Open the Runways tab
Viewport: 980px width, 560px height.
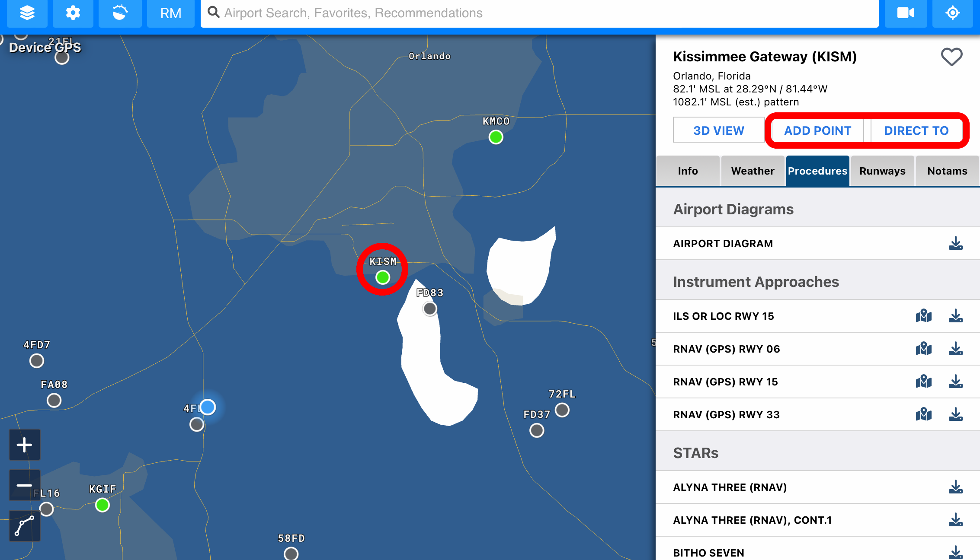882,171
